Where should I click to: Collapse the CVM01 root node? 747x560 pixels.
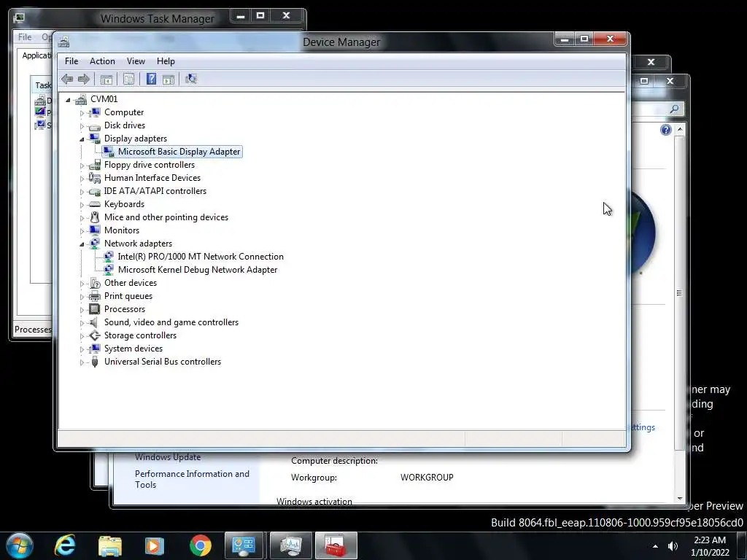click(x=68, y=99)
